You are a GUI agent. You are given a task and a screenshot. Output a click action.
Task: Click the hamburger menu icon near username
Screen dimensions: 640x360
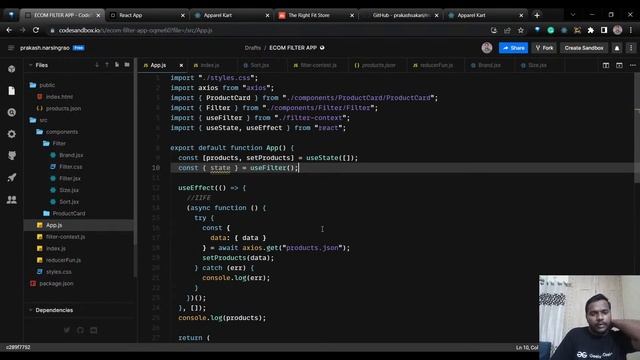pos(11,48)
